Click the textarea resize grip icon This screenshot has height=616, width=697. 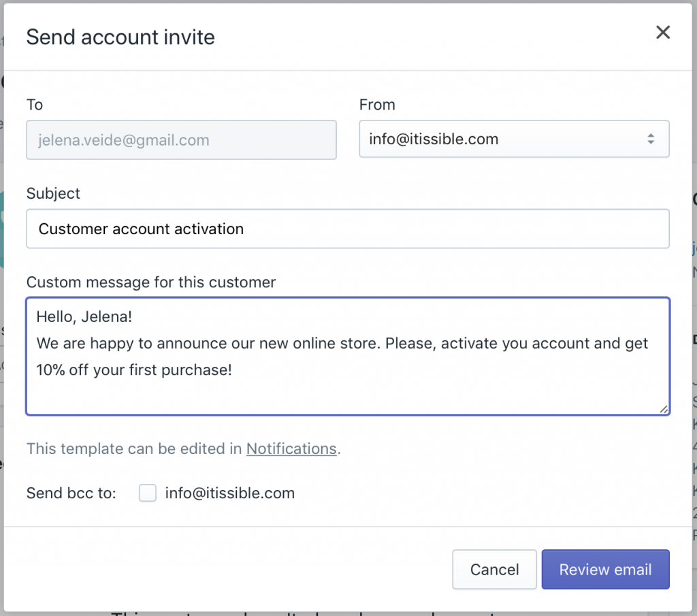click(x=664, y=408)
